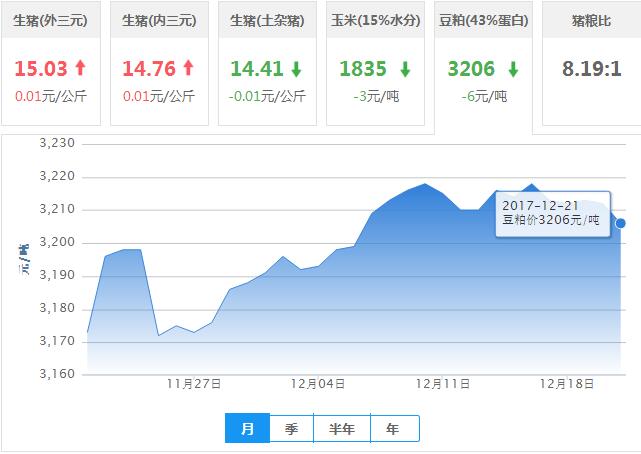Click the x-axis label 12月11日
Screen dimensions: 641x454
[443, 384]
